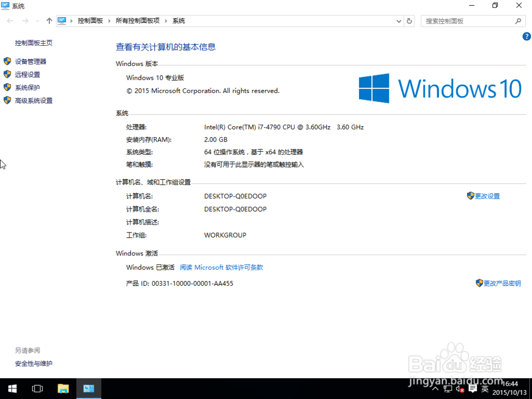Click the back navigation arrow
This screenshot has height=399, width=532.
click(x=9, y=20)
